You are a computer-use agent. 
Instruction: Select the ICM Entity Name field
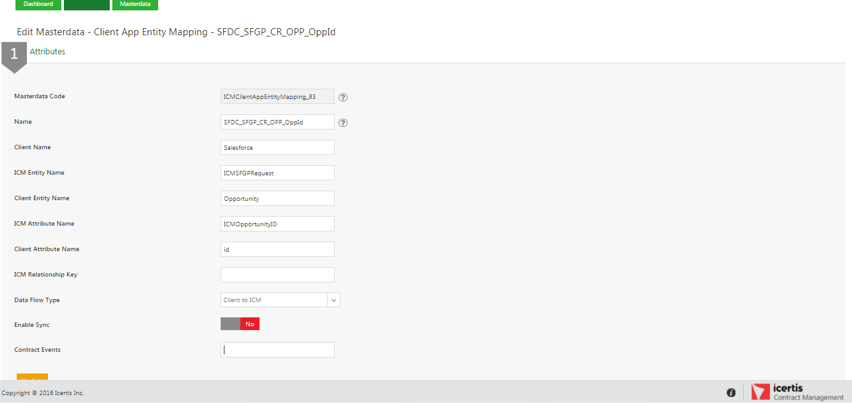pos(277,173)
